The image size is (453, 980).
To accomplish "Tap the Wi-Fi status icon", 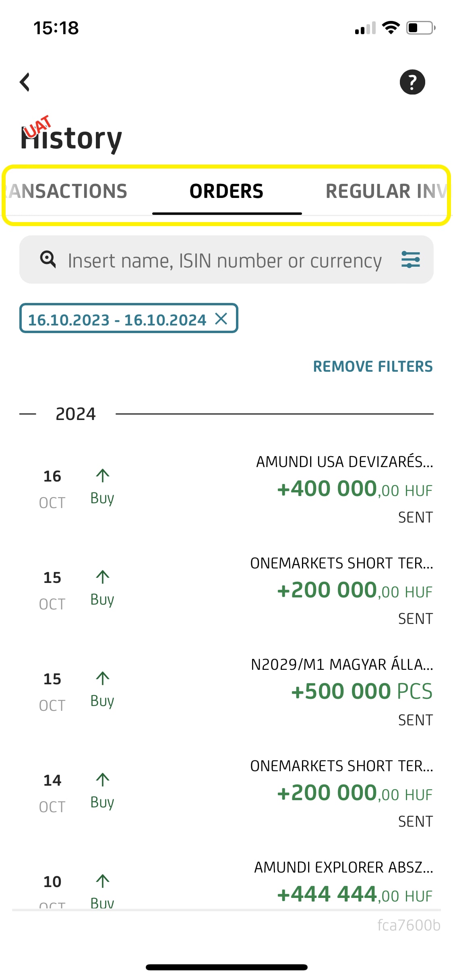I will coord(391,28).
